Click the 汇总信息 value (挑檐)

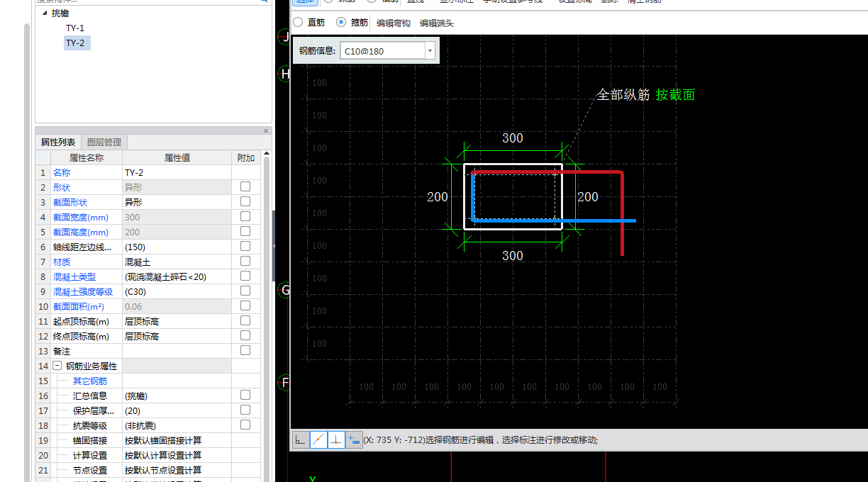coord(177,396)
